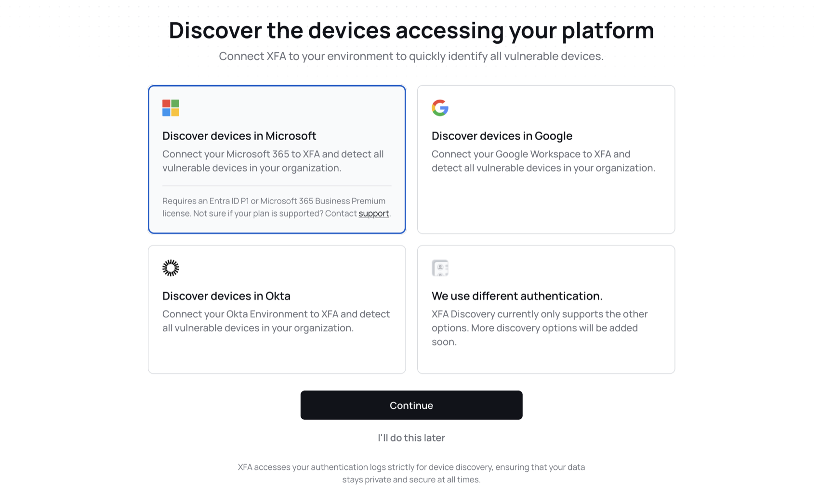Select the Discover devices in Google card
This screenshot has width=819, height=504.
point(546,159)
